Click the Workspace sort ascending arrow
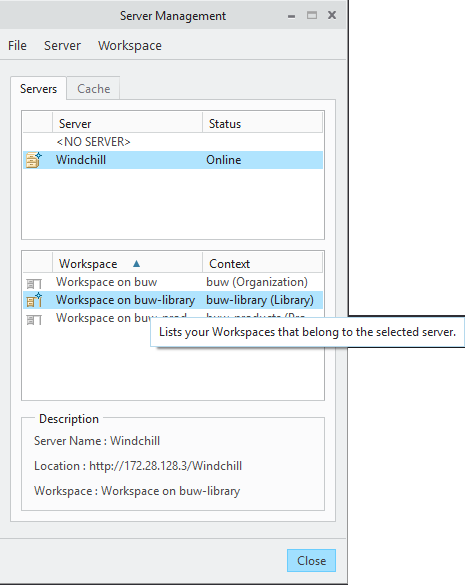This screenshot has width=465, height=585. tap(136, 264)
